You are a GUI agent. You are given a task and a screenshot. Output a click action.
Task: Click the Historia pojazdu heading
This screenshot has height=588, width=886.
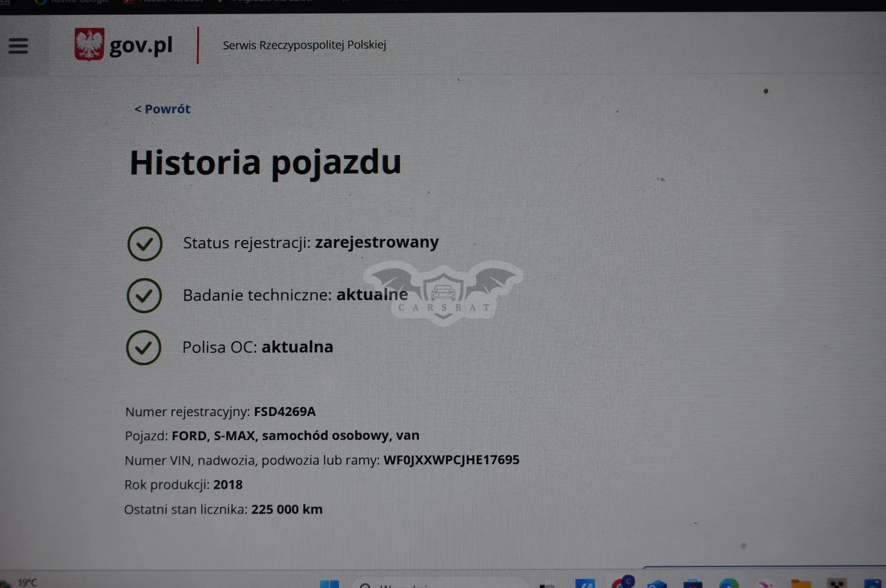pyautogui.click(x=266, y=163)
